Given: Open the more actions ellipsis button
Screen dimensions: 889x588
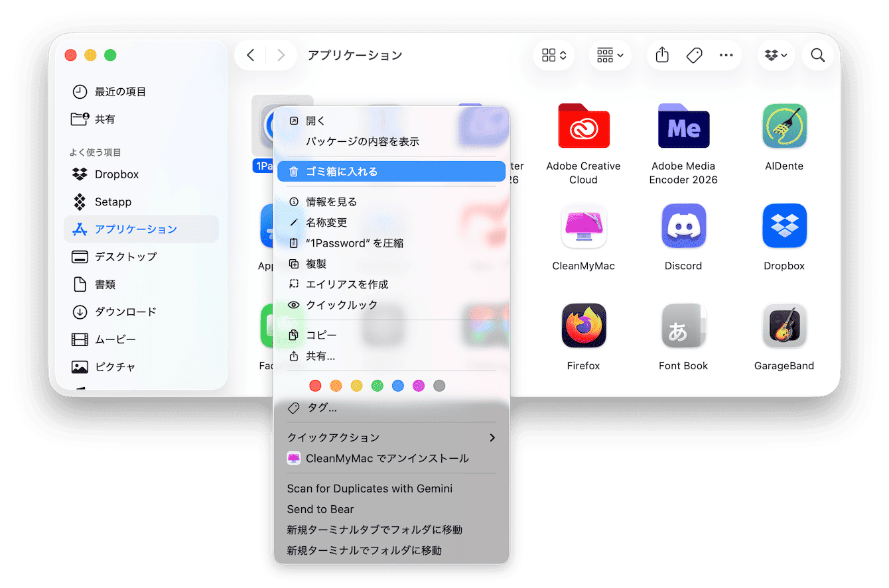Looking at the screenshot, I should [726, 55].
